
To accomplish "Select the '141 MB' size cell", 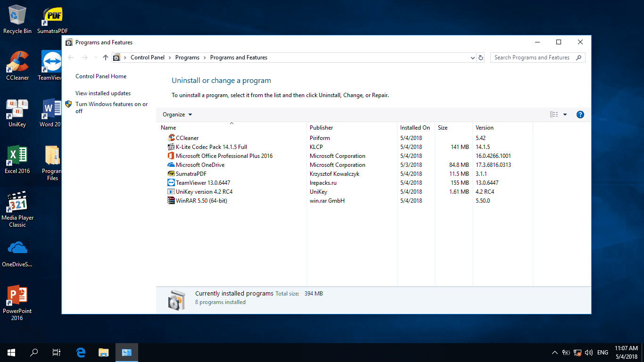I will [460, 147].
